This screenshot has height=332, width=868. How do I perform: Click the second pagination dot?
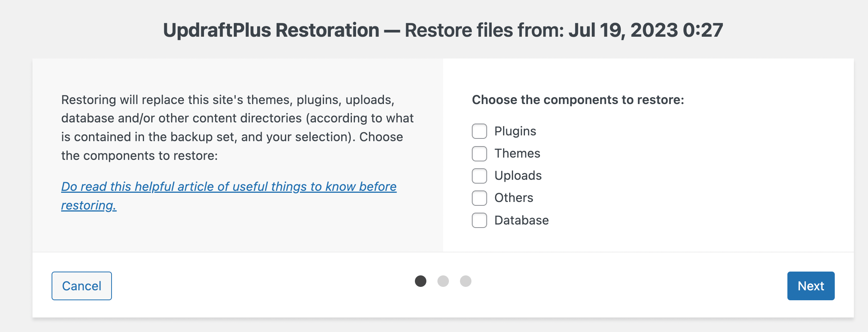[x=443, y=281]
